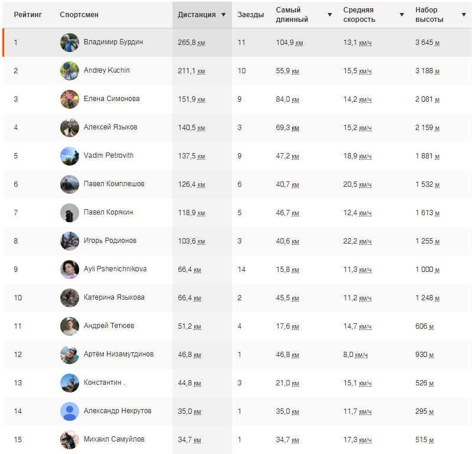Screen dimensions: 476x454
Task: Click the 18,9 км/ч speed value
Action: coord(357,156)
